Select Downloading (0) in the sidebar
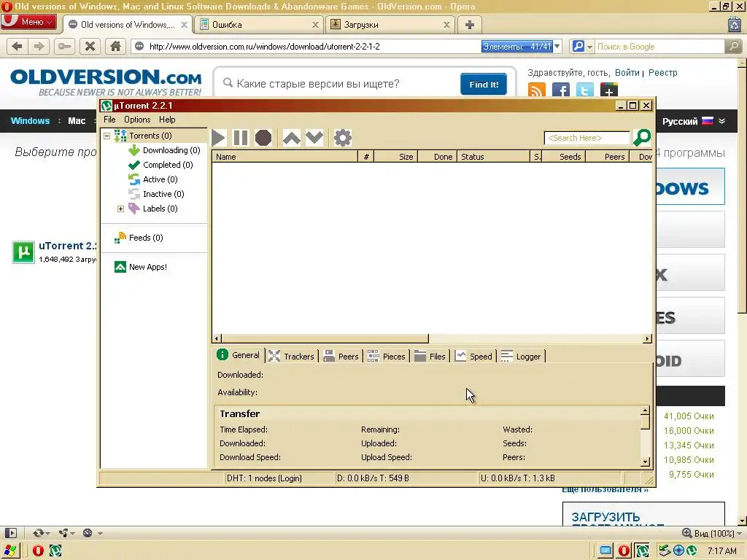 click(164, 150)
